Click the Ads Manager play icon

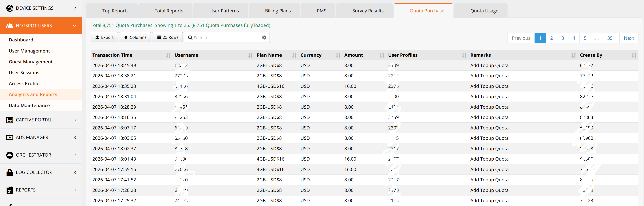pyautogui.click(x=10, y=137)
